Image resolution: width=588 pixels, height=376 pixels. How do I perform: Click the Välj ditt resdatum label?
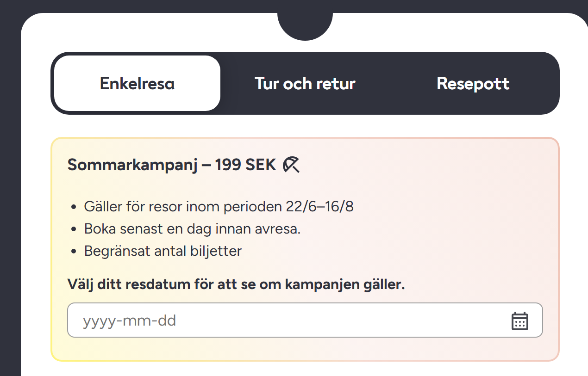[x=236, y=284]
